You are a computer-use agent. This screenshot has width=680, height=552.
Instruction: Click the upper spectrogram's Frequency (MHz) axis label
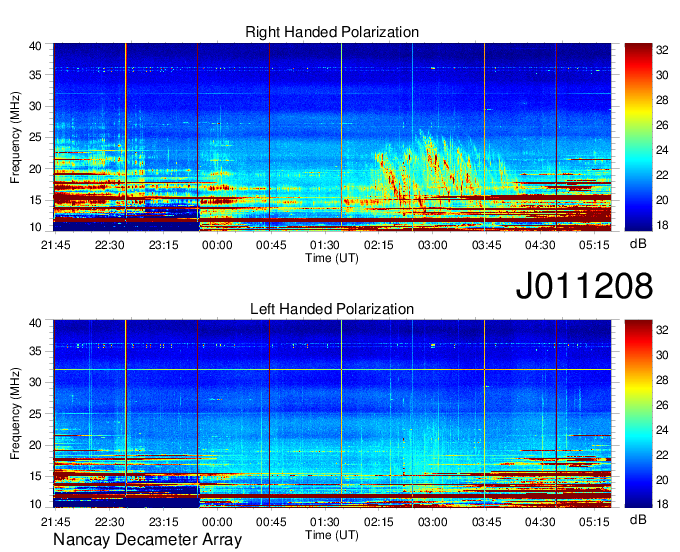pos(15,137)
